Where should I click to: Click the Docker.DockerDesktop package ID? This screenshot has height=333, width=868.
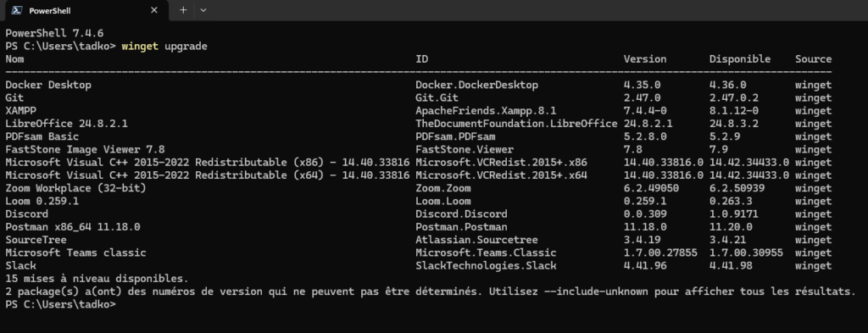coord(476,86)
